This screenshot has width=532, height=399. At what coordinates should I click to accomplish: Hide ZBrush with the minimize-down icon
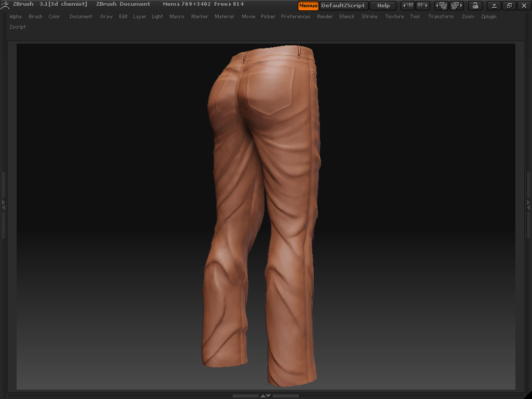tap(495, 5)
